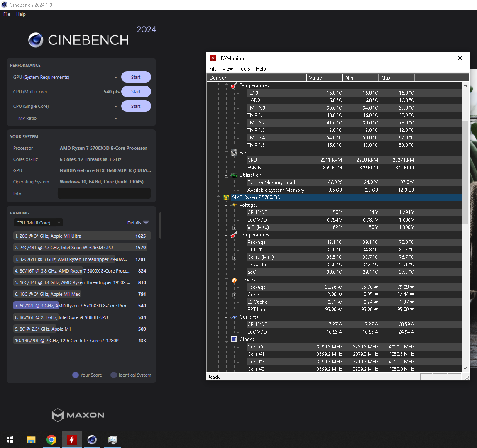Open the CPU (Multi Core) ranking dropdown
Screen dimensions: 477x448
[x=38, y=222]
